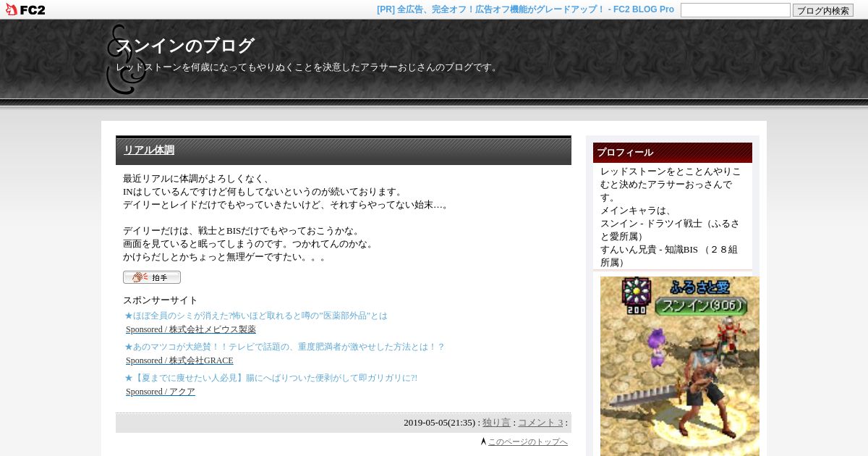Click このページのトップへ link

click(x=528, y=442)
